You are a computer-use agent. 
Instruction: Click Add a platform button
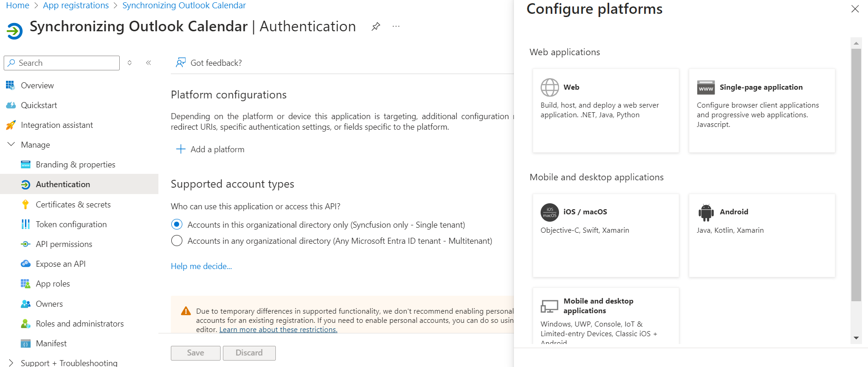(210, 149)
